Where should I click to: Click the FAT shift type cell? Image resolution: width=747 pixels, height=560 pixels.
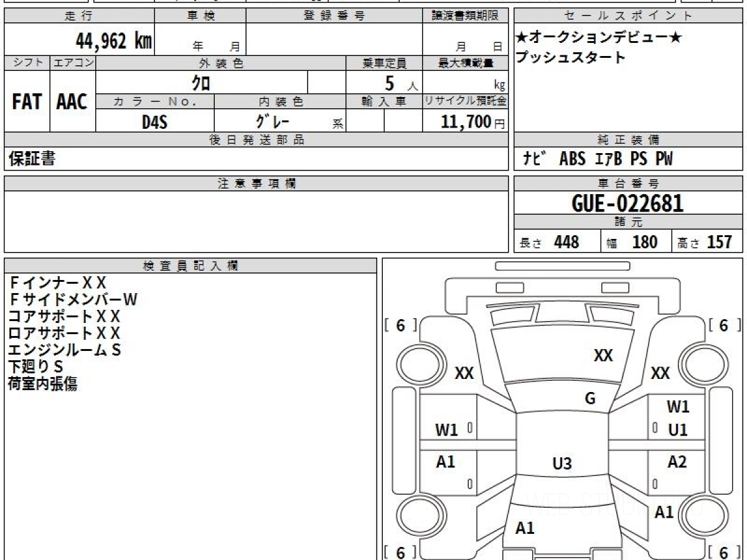click(27, 102)
